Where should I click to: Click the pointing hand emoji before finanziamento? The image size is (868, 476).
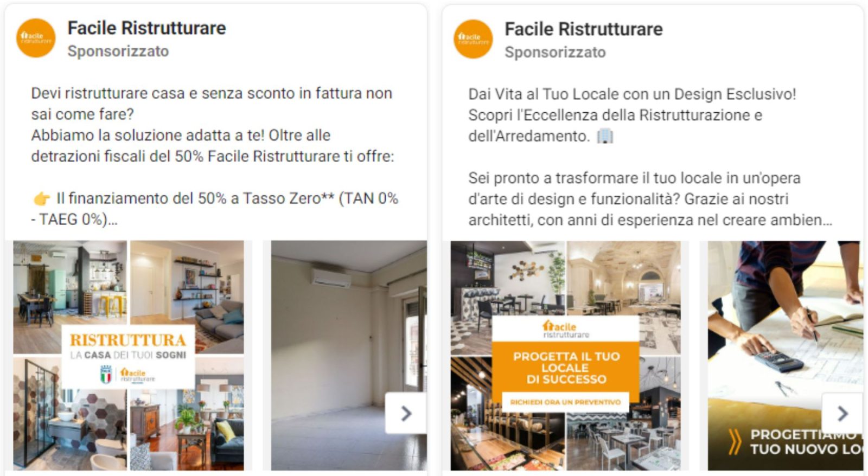(x=41, y=199)
